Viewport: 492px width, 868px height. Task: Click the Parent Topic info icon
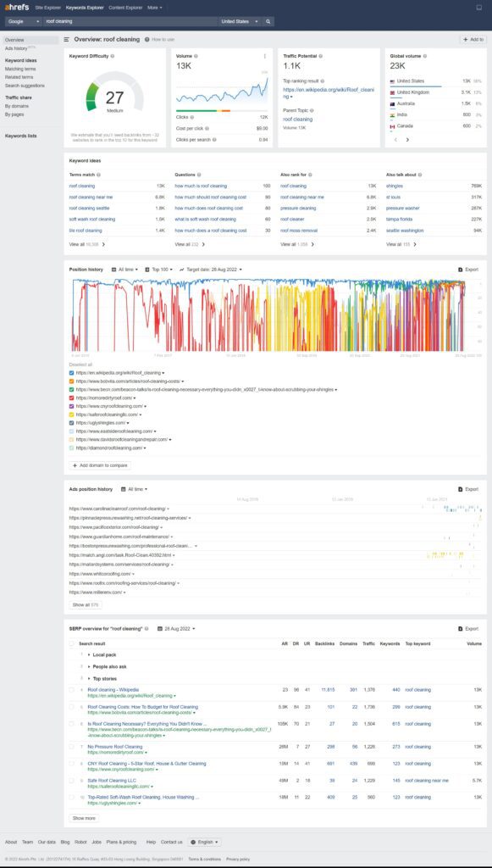point(311,111)
